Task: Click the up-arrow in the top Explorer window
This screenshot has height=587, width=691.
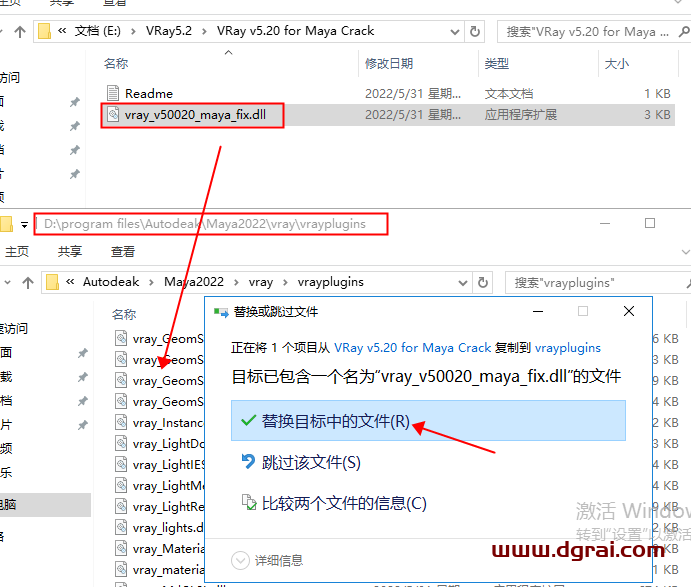Action: [20, 32]
